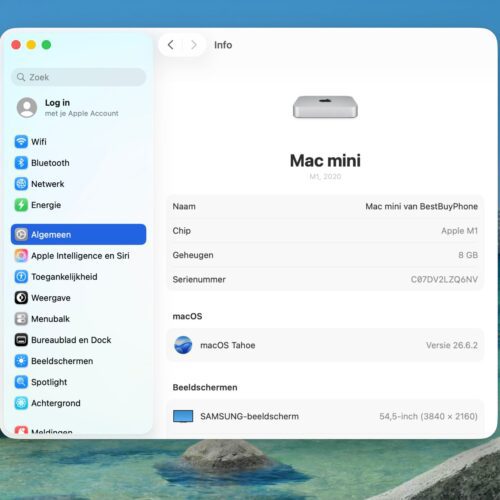500x500 pixels.
Task: Click the macOS Tahoe logo icon
Action: [183, 345]
